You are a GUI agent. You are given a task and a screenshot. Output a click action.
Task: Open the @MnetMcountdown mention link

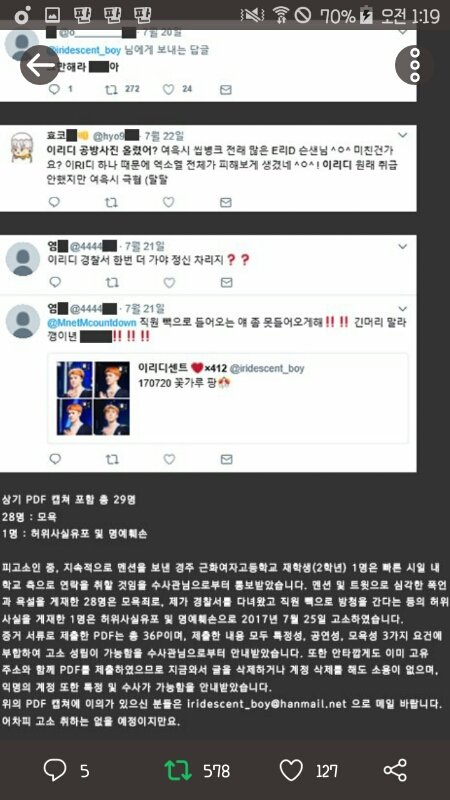(x=92, y=322)
